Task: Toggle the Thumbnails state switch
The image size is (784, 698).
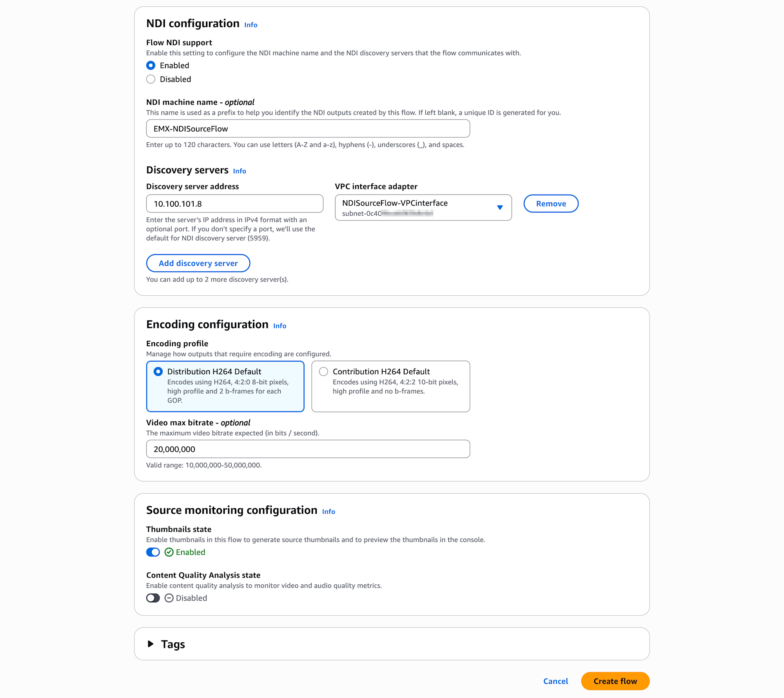Action: point(153,552)
